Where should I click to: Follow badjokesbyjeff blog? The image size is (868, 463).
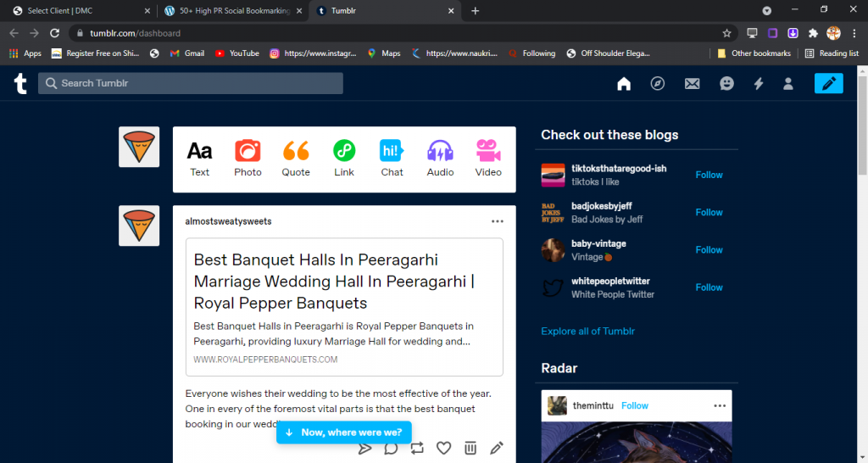pos(709,213)
